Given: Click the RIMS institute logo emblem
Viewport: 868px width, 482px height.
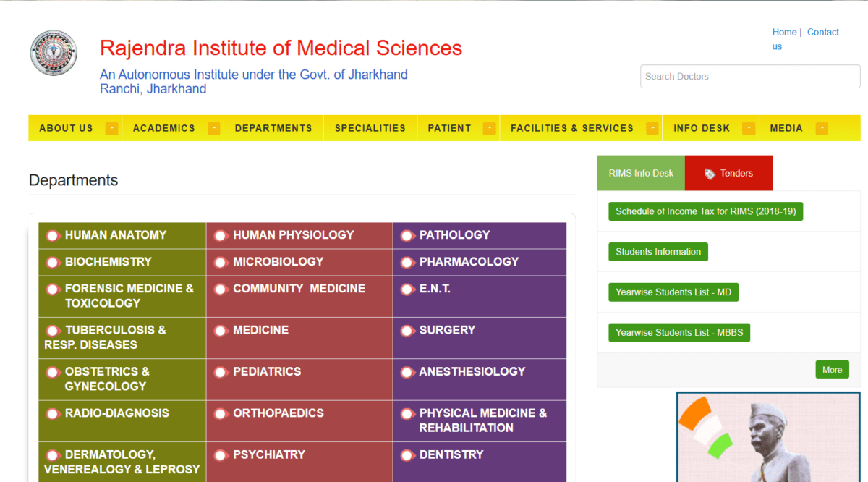Looking at the screenshot, I should pos(54,53).
